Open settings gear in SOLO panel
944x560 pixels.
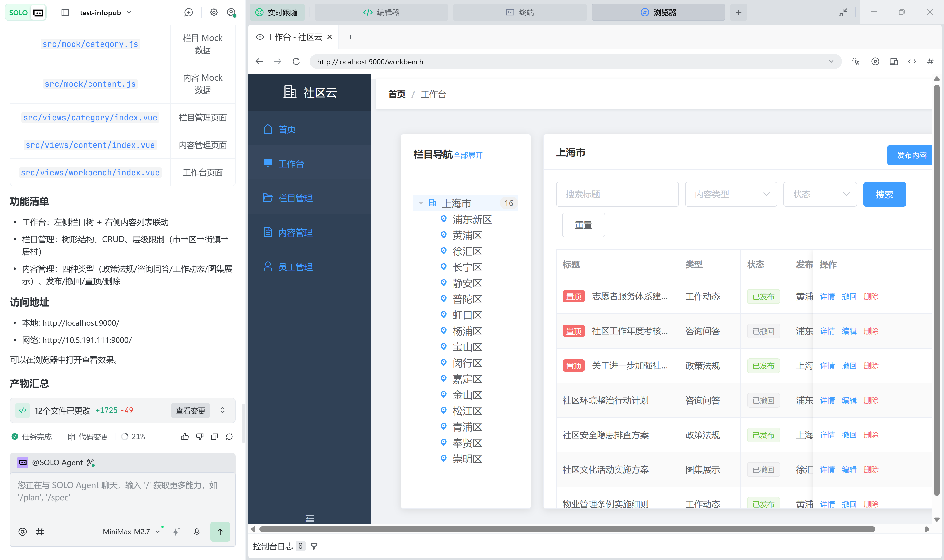tap(214, 13)
